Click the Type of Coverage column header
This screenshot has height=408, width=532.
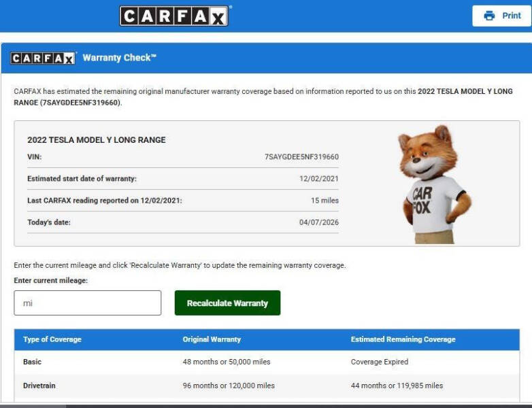(52, 339)
